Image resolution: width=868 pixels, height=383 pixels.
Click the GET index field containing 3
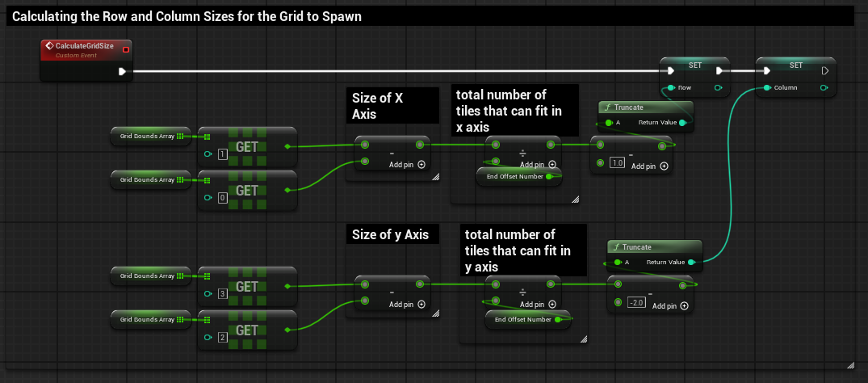pyautogui.click(x=221, y=293)
